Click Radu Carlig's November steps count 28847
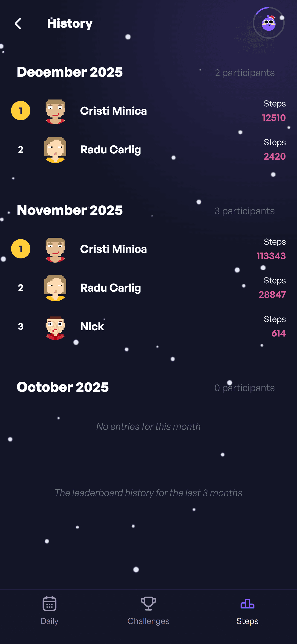Viewport: 297px width, 644px height. point(272,295)
